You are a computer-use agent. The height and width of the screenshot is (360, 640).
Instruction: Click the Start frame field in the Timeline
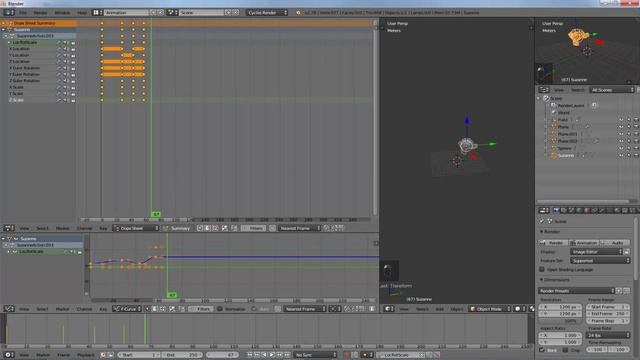[139, 355]
